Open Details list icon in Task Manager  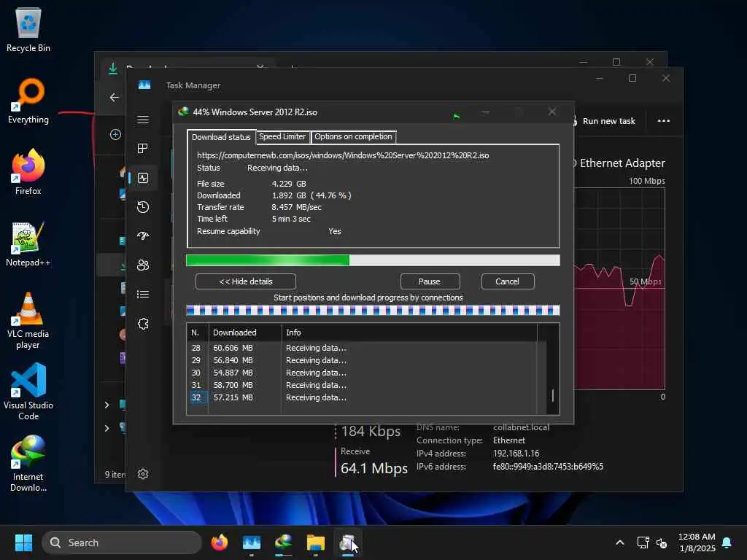(143, 295)
